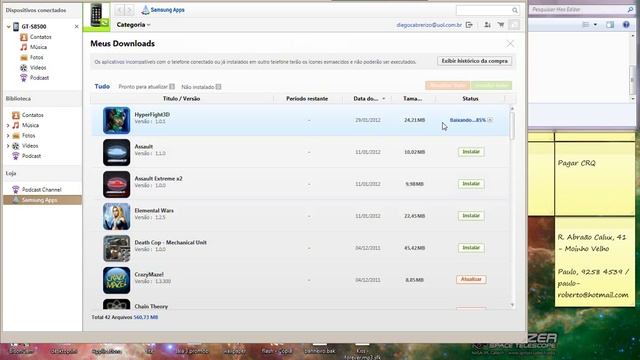Toggle the preview pane in Explorer window
Screen dimensions: 640x360
(610, 25)
